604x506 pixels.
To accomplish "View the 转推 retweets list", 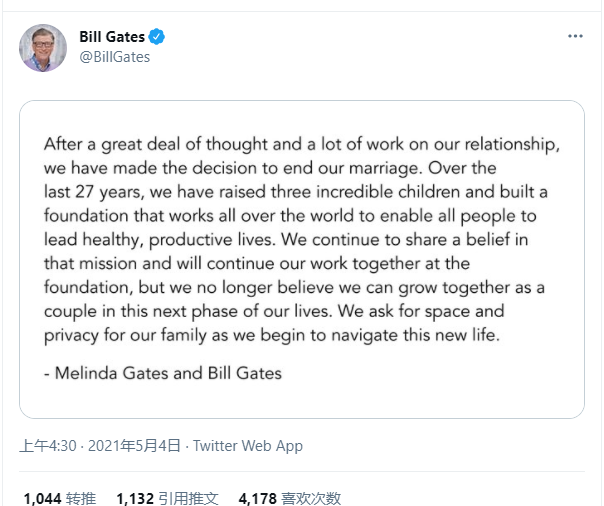I will click(82, 497).
